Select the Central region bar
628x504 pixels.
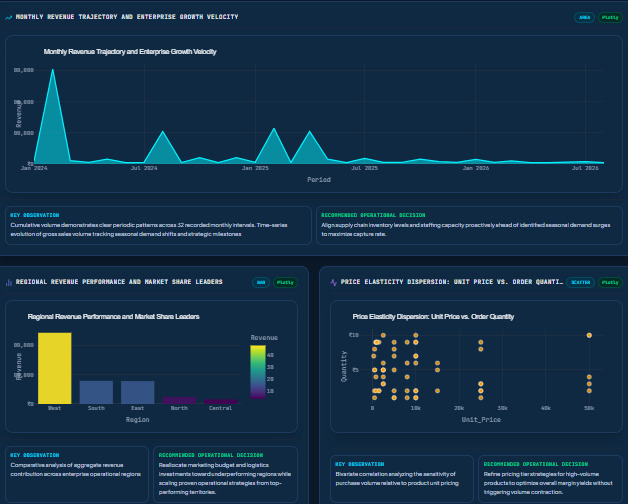(x=221, y=401)
